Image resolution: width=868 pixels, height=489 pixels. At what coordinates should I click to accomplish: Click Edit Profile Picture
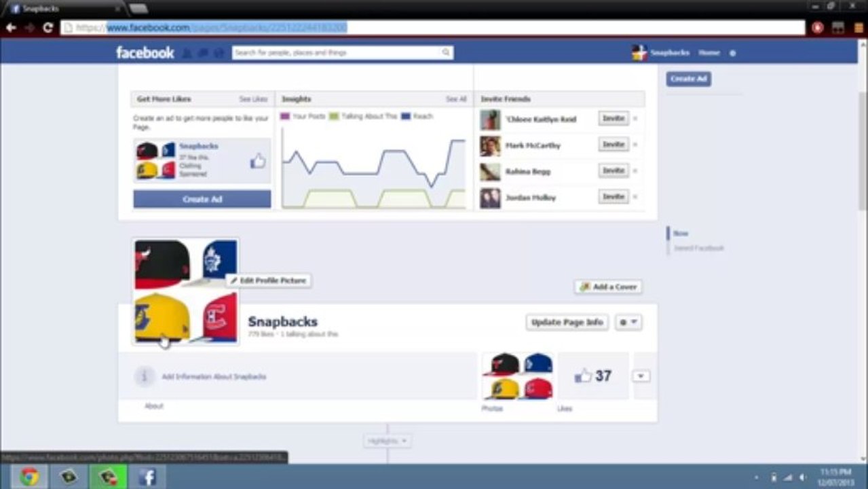pyautogui.click(x=269, y=280)
